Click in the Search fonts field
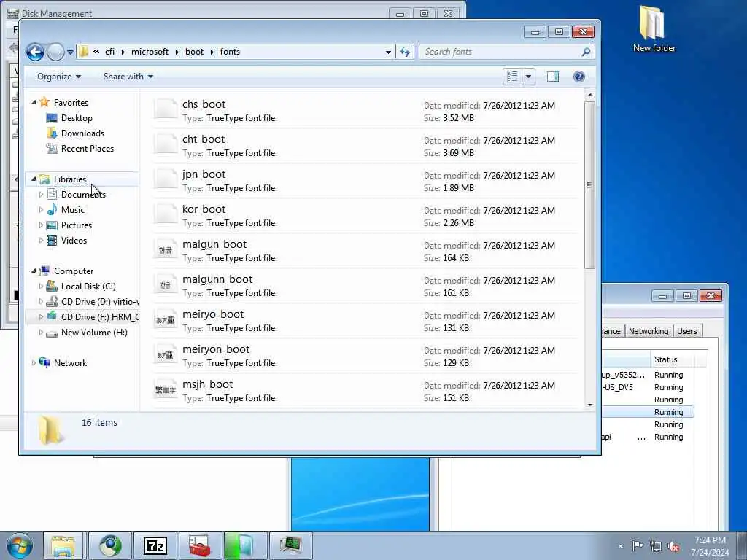Image resolution: width=747 pixels, height=560 pixels. click(x=500, y=52)
